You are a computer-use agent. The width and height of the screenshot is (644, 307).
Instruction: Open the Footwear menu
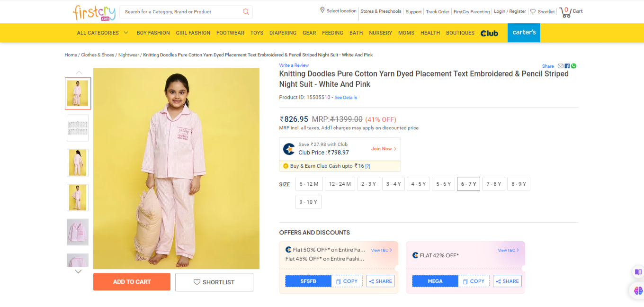click(x=230, y=33)
